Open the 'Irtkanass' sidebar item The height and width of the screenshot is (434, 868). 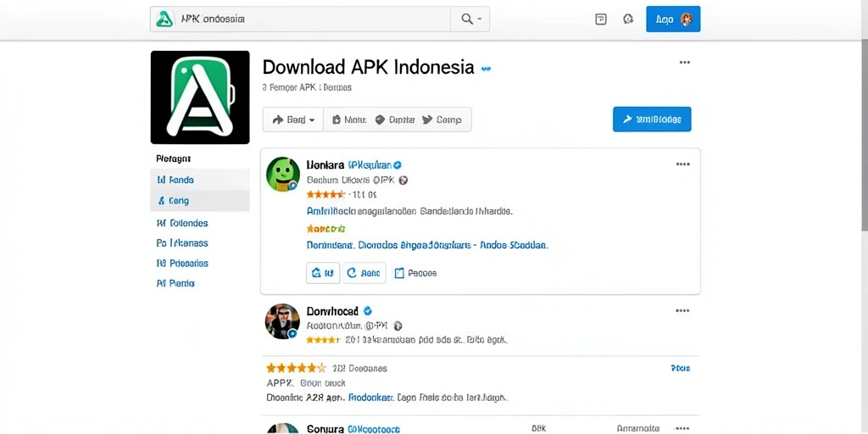click(x=183, y=243)
